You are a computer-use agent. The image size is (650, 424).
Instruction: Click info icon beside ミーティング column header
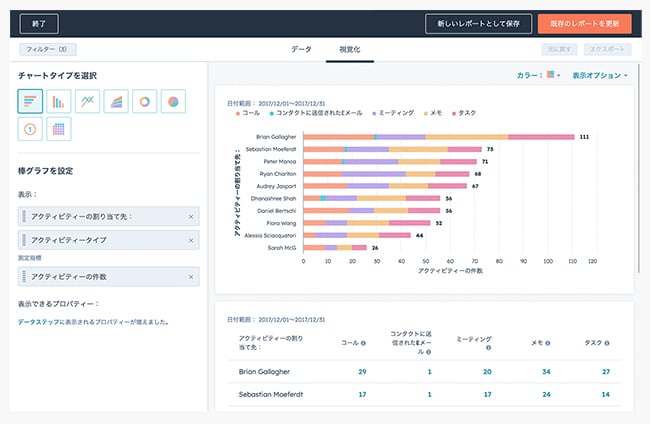tap(488, 348)
